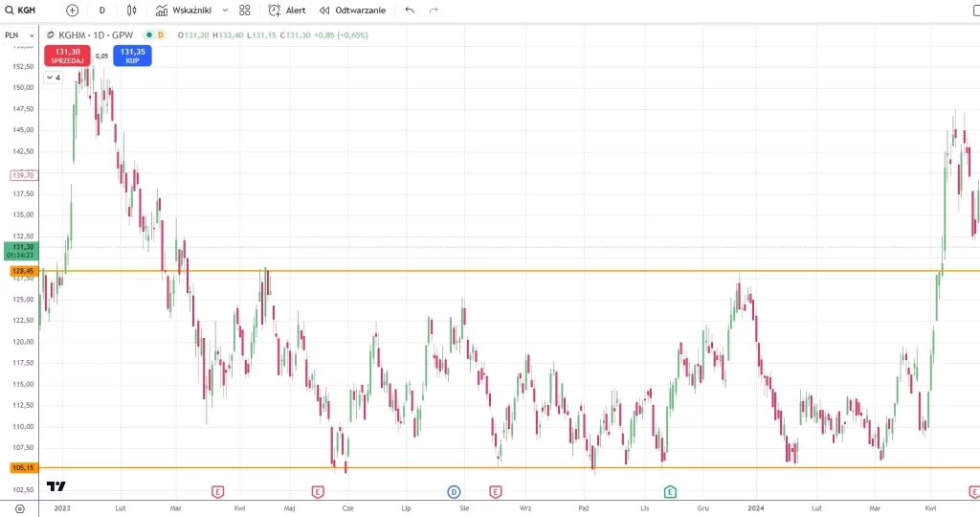Change the PLN currency dropdown

[17, 34]
